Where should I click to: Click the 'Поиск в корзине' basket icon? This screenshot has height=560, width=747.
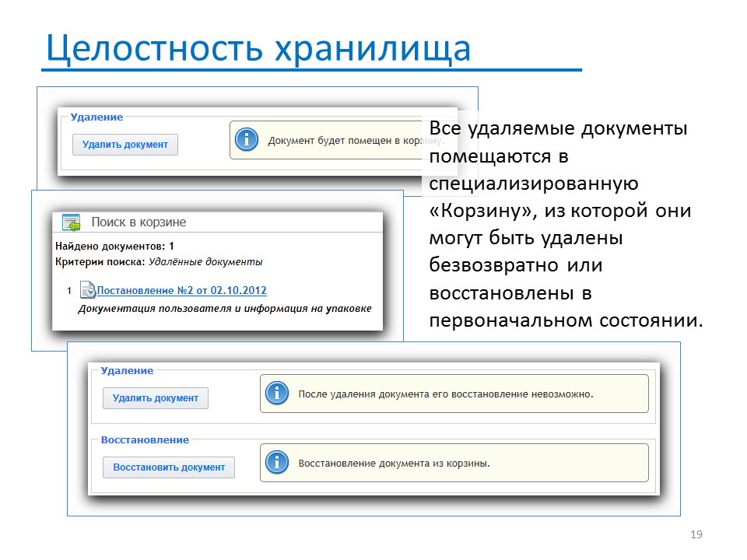tap(72, 222)
